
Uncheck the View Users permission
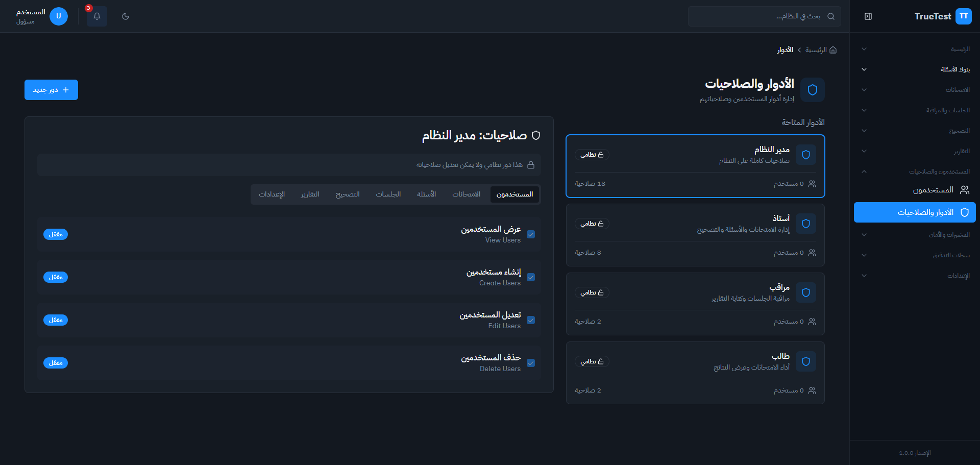pyautogui.click(x=531, y=234)
